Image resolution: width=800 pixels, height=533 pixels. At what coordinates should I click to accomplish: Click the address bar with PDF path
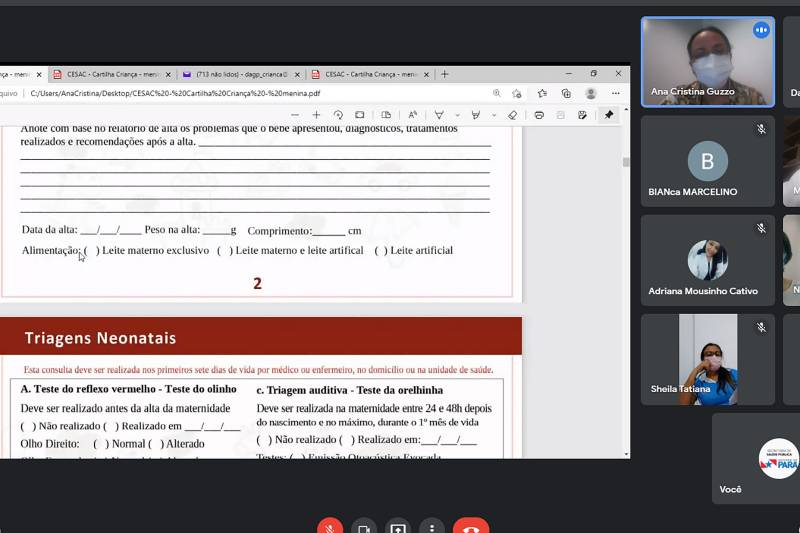pos(250,93)
